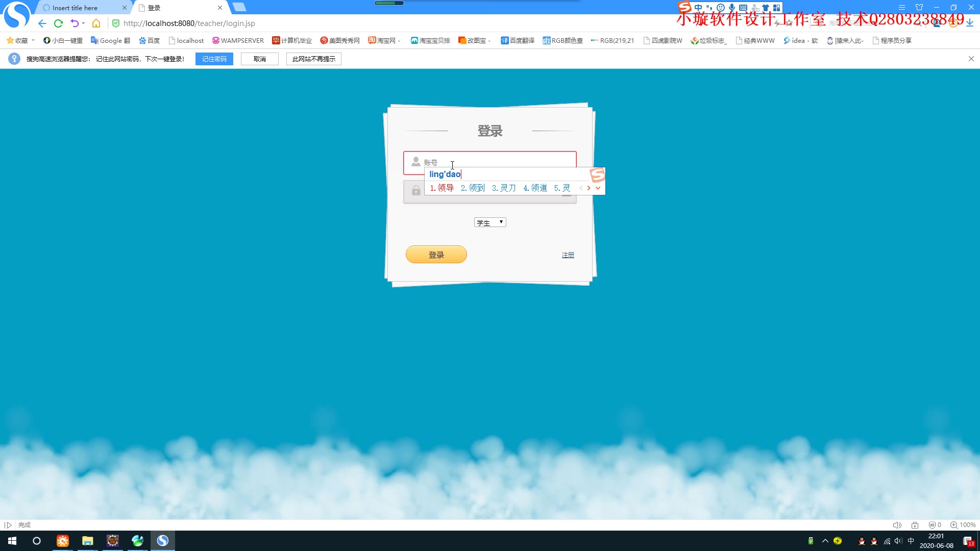
Task: Choose IME candidate 1. 领导
Action: pos(442,188)
